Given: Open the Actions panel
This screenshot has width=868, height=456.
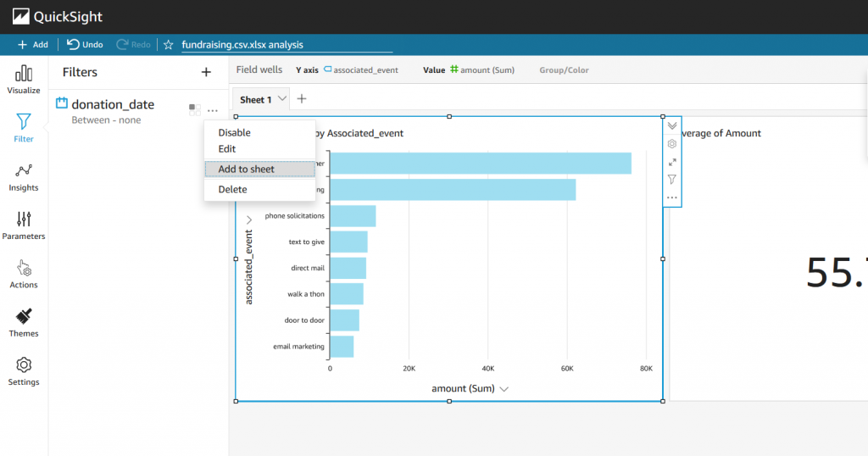Looking at the screenshot, I should 24,275.
